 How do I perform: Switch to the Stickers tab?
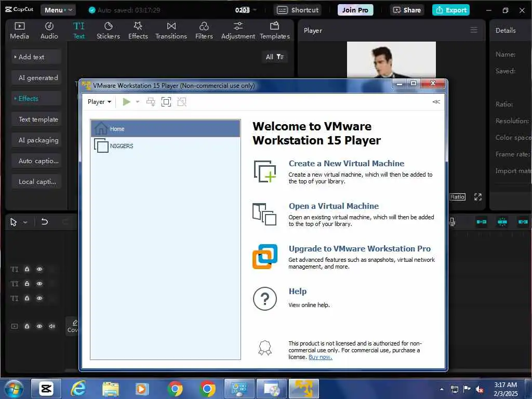coord(108,31)
